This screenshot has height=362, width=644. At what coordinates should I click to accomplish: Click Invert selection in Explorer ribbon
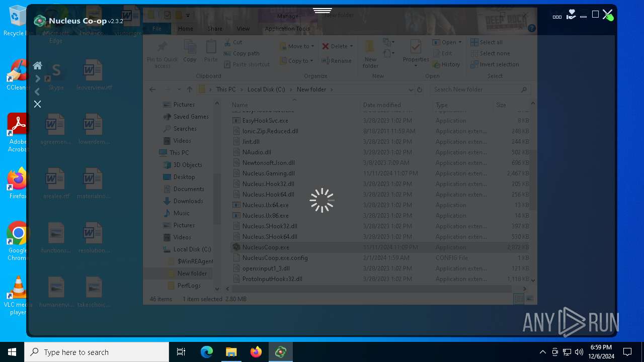495,64
